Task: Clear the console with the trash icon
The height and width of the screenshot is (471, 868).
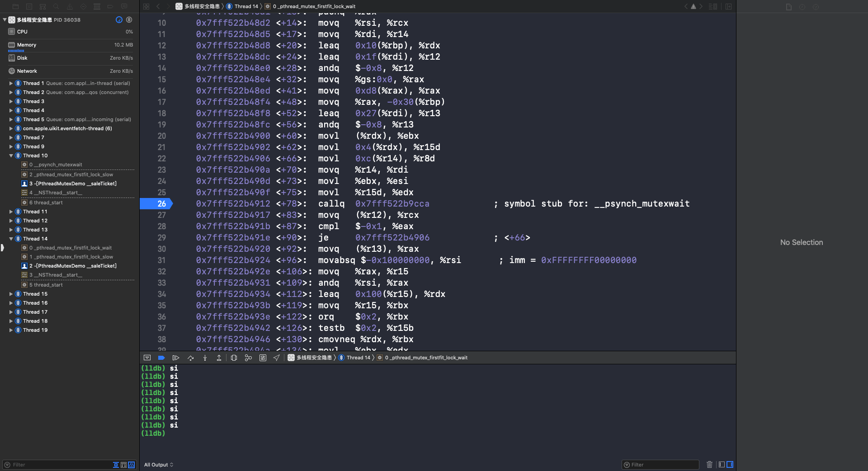Action: [x=709, y=464]
